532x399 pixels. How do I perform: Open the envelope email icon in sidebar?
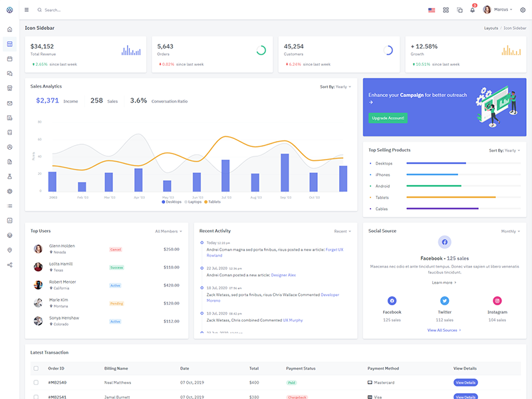coord(9,103)
